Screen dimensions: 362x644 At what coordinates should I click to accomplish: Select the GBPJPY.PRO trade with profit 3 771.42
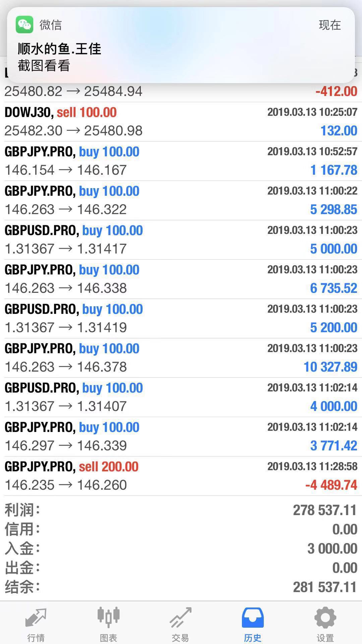coord(181,436)
